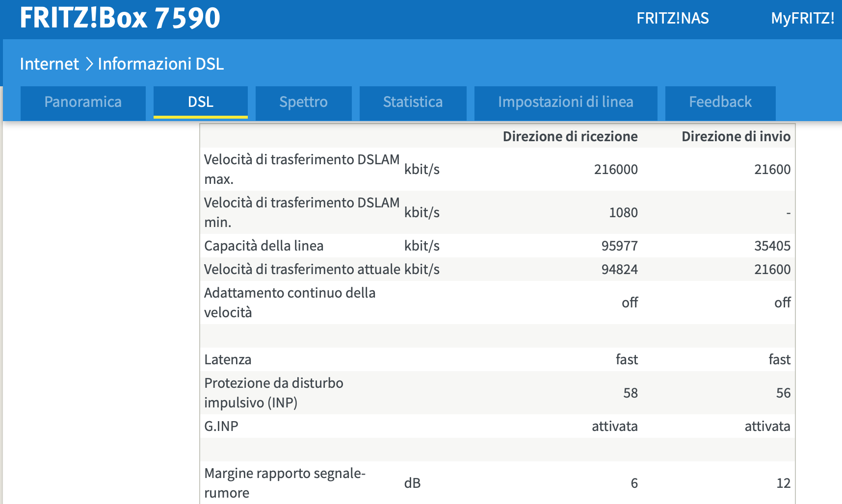
Task: Select the DSL tab
Action: pos(201,102)
